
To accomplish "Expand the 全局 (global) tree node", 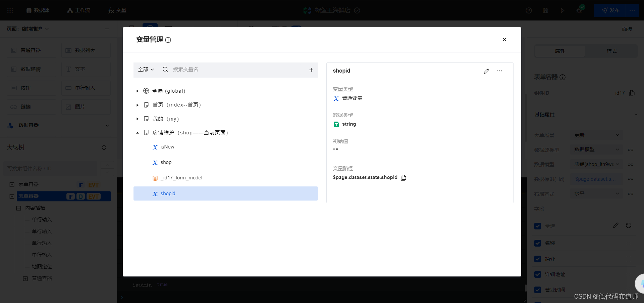I will 138,91.
